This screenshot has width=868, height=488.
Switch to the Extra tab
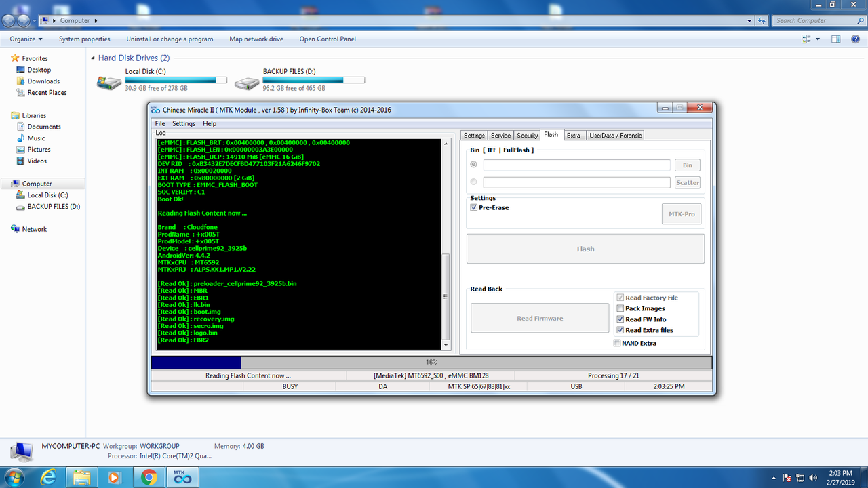point(574,136)
